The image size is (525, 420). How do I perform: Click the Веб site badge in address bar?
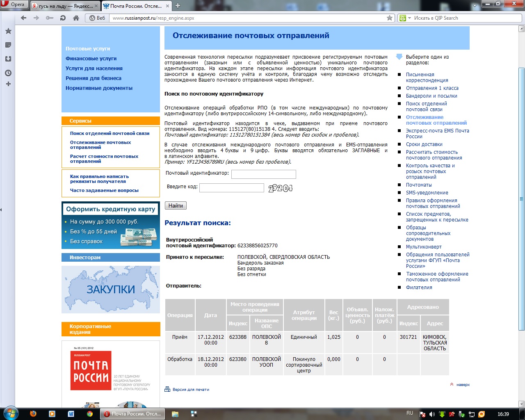(x=98, y=18)
